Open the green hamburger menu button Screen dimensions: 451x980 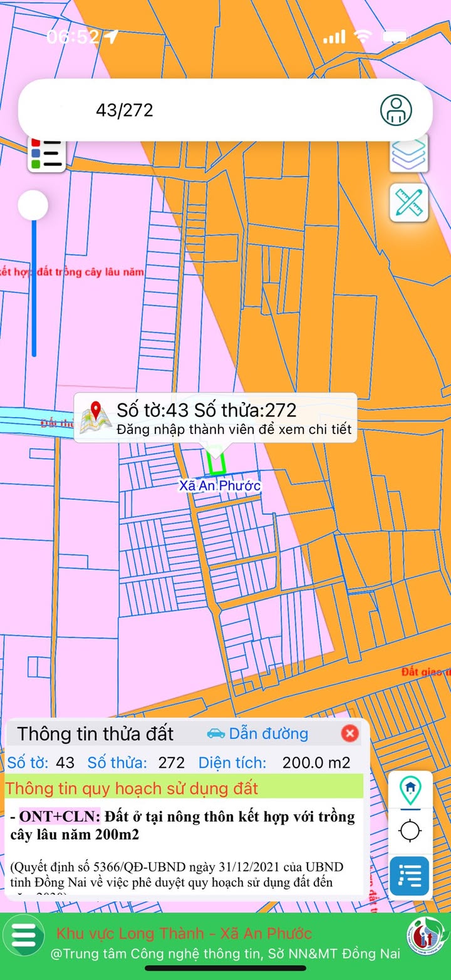pos(23,936)
